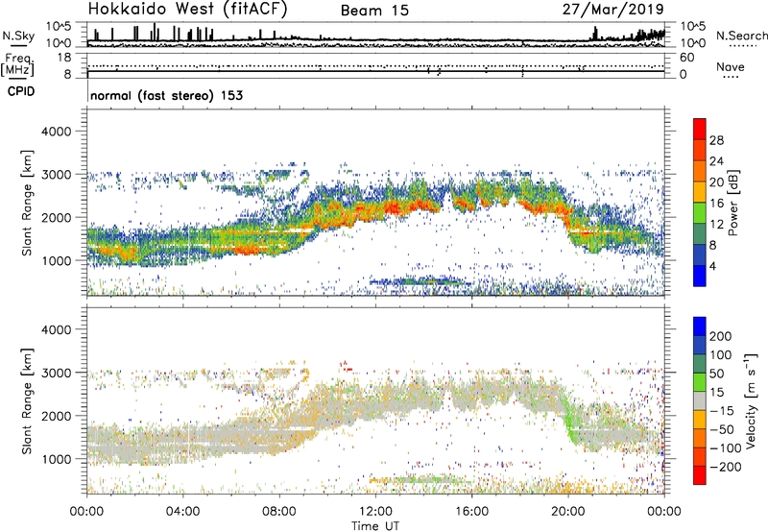Click the '-200' label on Velocity color bar
The image size is (768, 532).
click(726, 467)
